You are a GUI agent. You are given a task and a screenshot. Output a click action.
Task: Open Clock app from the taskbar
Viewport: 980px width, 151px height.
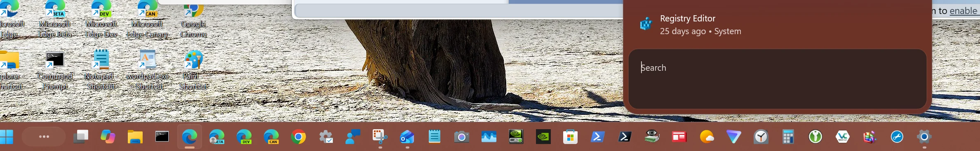pos(761,137)
